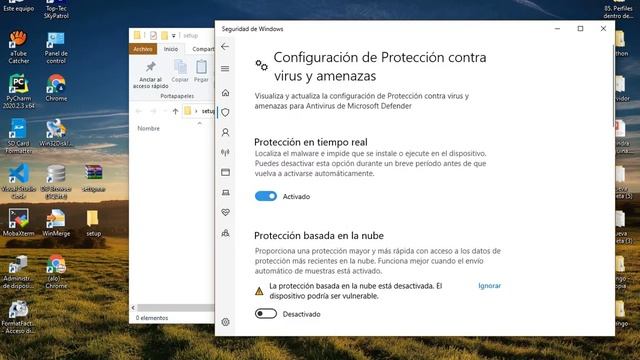The height and width of the screenshot is (360, 640).
Task: Open the quick access toolbar dropdown arrow
Action: coord(173,36)
